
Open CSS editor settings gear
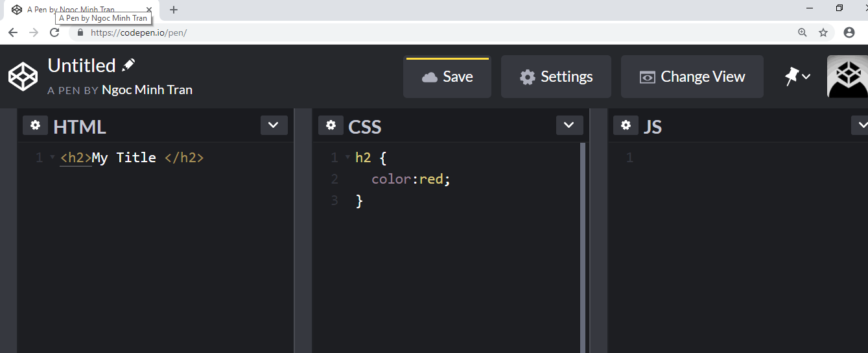331,125
